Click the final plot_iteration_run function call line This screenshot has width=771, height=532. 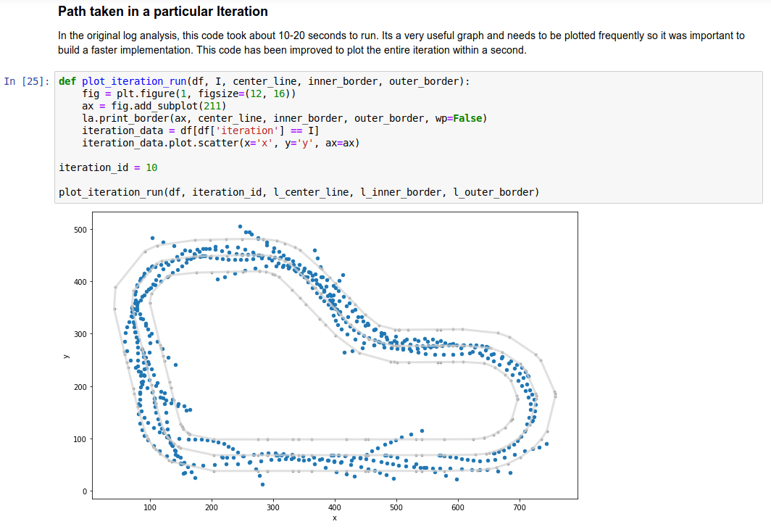(299, 192)
